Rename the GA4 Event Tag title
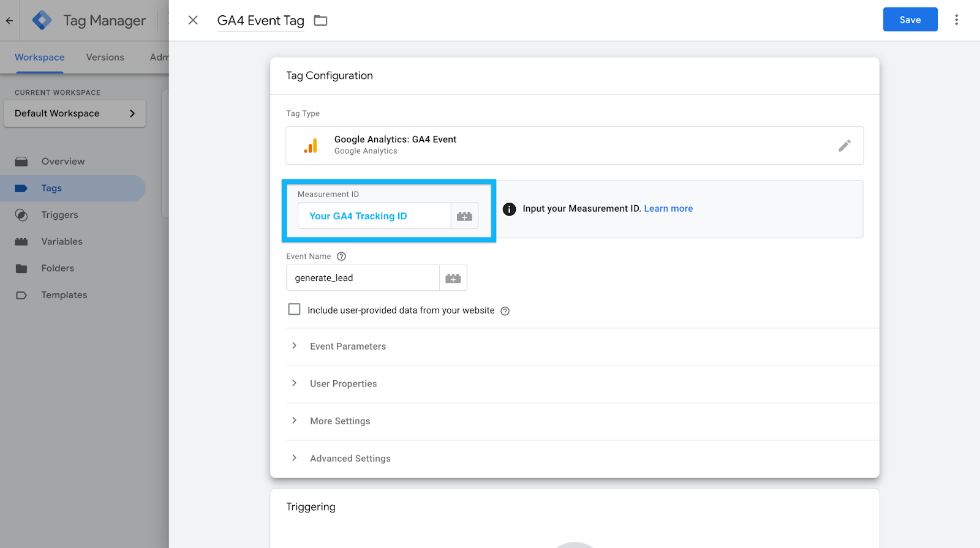The height and width of the screenshot is (548, 980). tap(261, 21)
